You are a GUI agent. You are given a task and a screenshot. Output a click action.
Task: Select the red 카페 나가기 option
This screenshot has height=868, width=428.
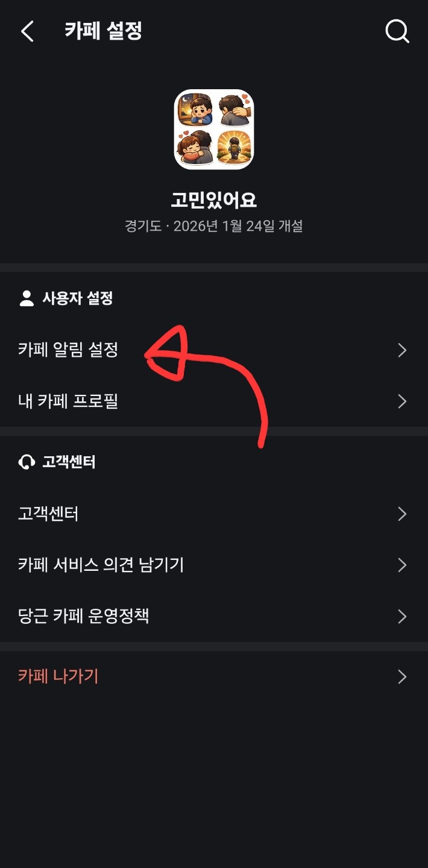(214, 676)
